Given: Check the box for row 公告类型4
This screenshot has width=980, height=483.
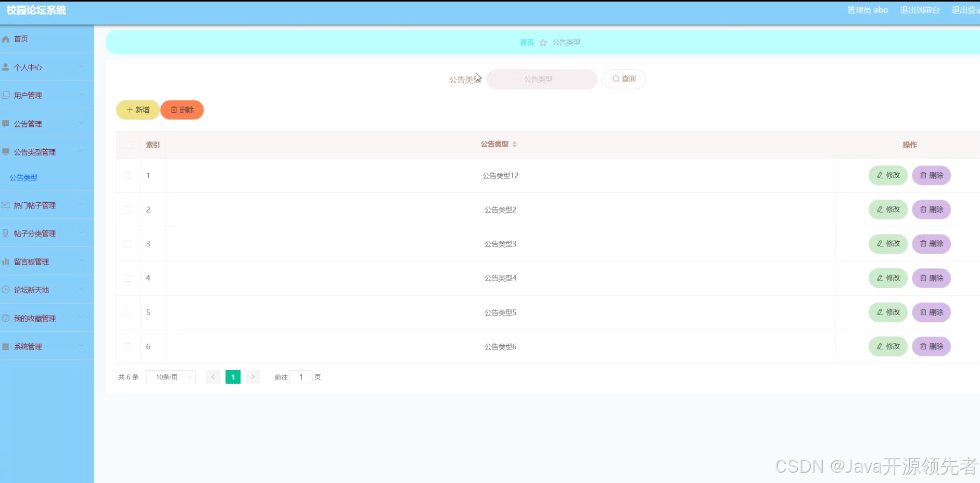Looking at the screenshot, I should 128,278.
